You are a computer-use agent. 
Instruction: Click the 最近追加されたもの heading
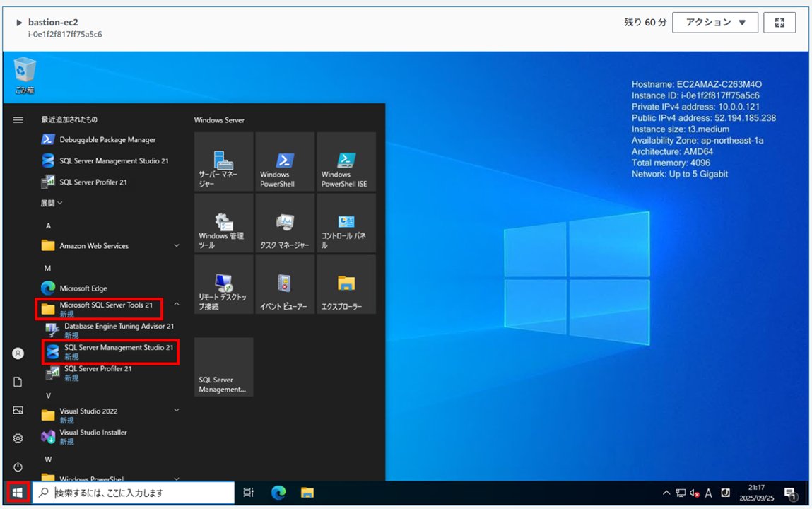[x=69, y=119]
